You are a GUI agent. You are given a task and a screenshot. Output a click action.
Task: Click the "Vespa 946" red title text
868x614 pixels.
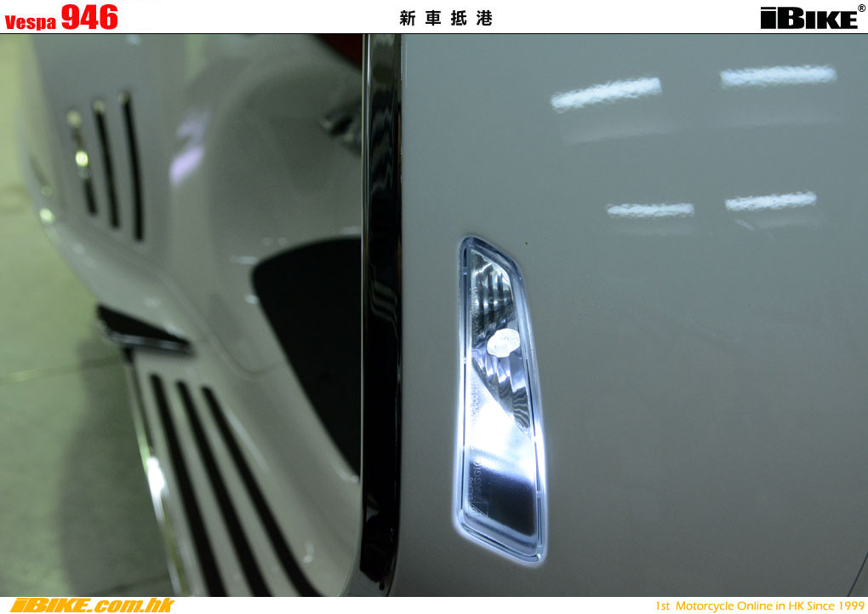[x=61, y=17]
